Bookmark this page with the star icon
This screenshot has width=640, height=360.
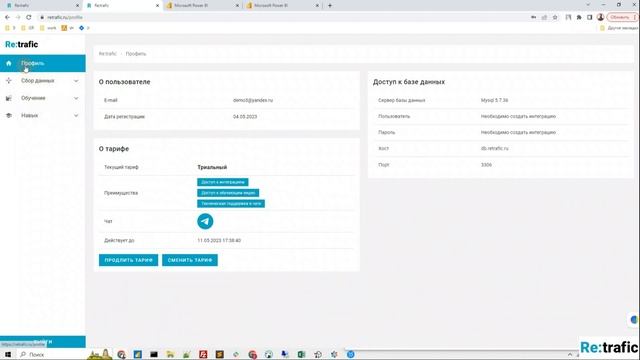(555, 17)
